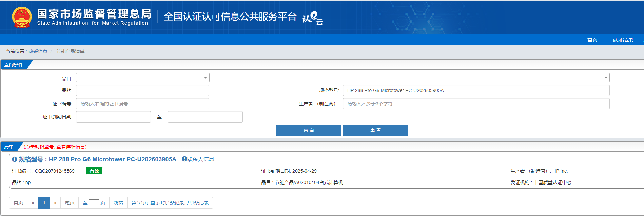Click the page number jump input box

point(94,203)
